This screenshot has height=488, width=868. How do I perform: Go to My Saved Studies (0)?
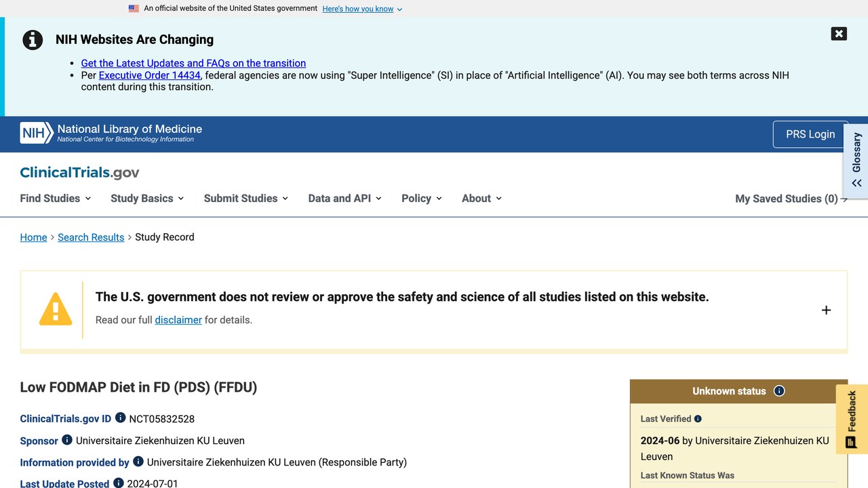click(x=791, y=199)
